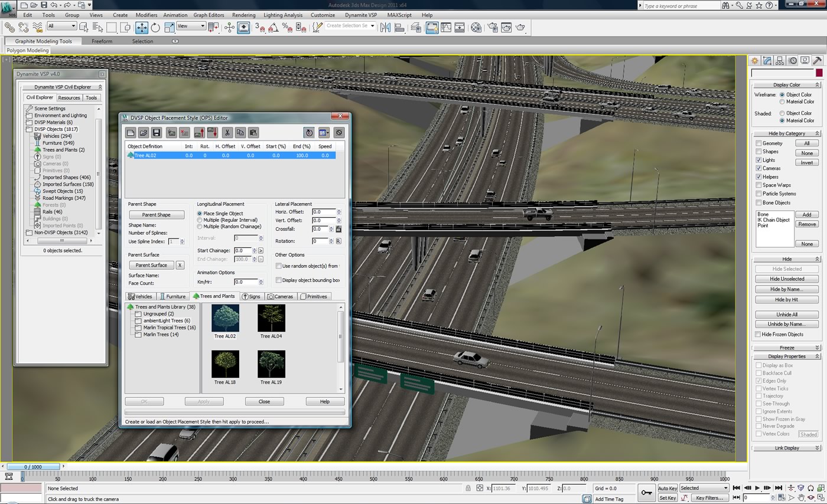
Task: Switch to the Furniture tab
Action: coord(172,296)
